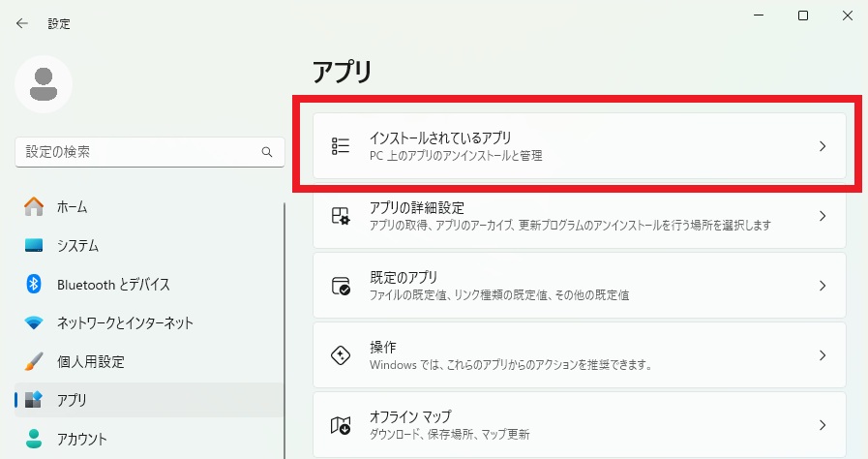
Task: Select 個人用設定 in the sidebar
Action: pos(148,361)
